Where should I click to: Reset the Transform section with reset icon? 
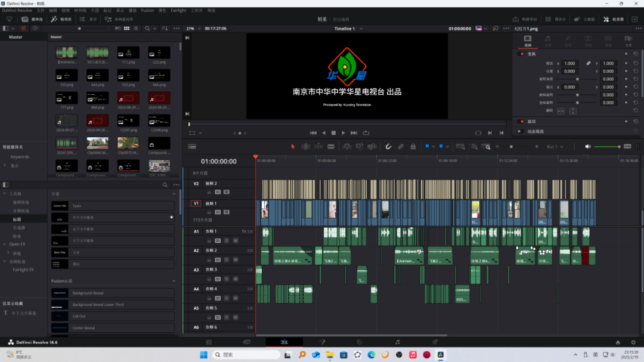click(636, 54)
